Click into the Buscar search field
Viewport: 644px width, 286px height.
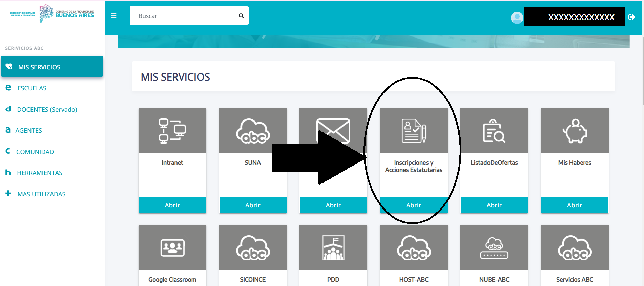[x=183, y=16]
